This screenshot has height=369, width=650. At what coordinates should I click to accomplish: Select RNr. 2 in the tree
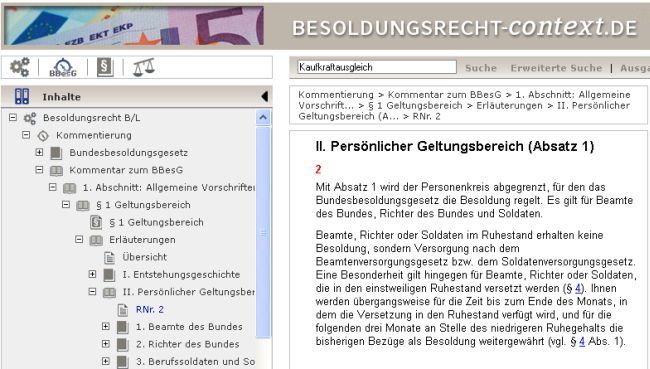point(150,310)
